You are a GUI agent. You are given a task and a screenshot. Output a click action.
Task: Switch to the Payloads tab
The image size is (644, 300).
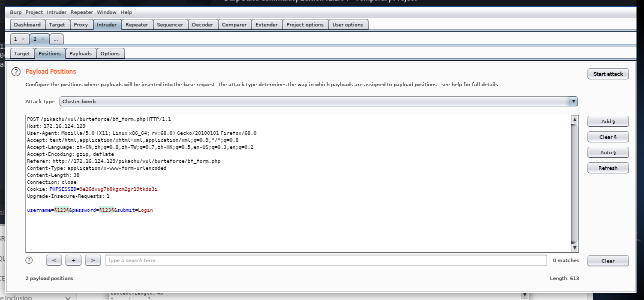coord(80,54)
